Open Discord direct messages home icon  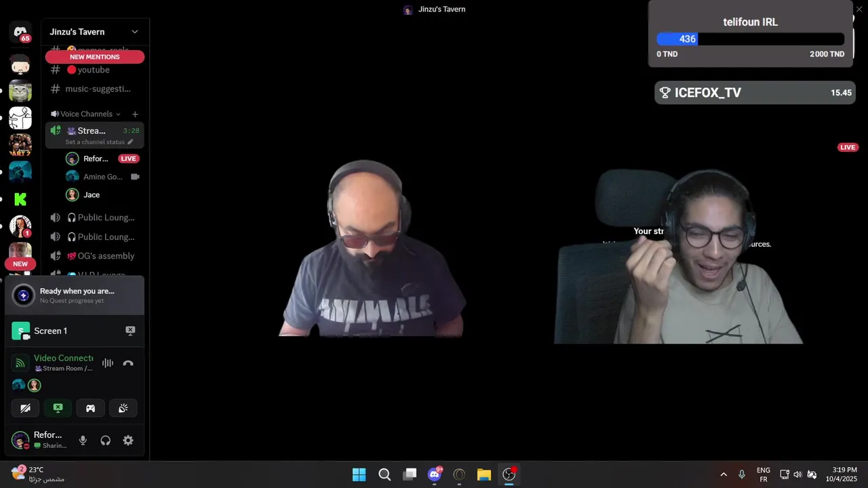pos(20,32)
